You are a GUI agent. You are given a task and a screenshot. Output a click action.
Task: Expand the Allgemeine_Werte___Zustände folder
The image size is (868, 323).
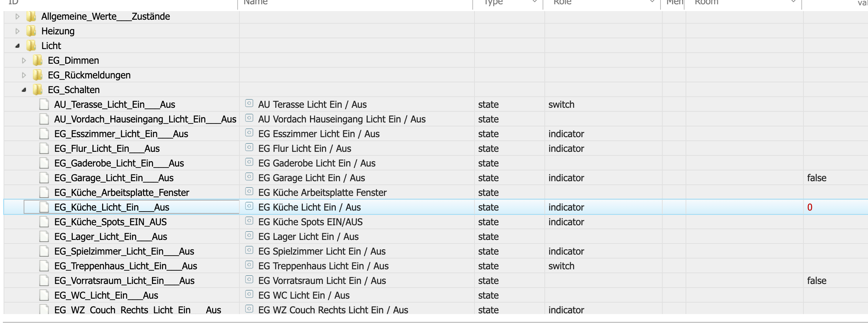(x=17, y=16)
